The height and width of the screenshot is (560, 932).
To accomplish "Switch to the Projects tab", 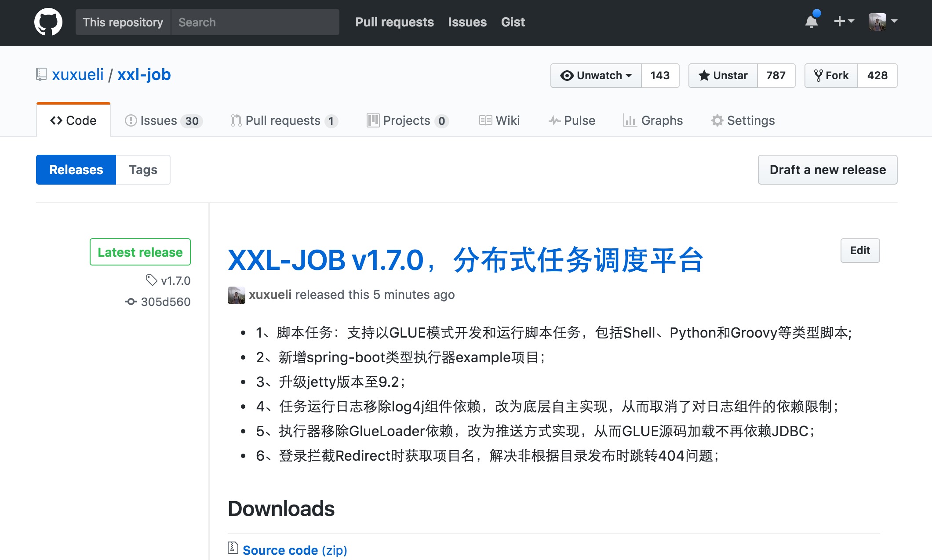I will (x=408, y=120).
